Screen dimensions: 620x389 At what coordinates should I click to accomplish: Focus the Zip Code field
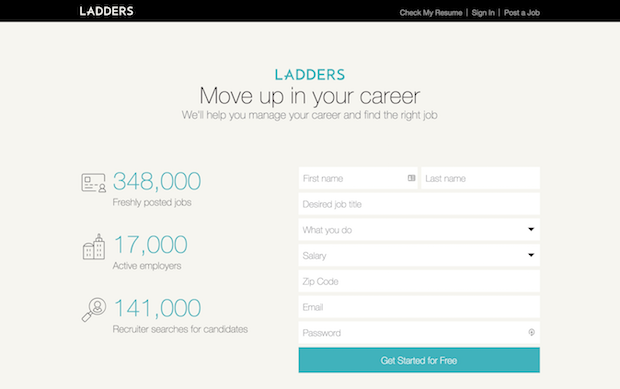click(419, 281)
